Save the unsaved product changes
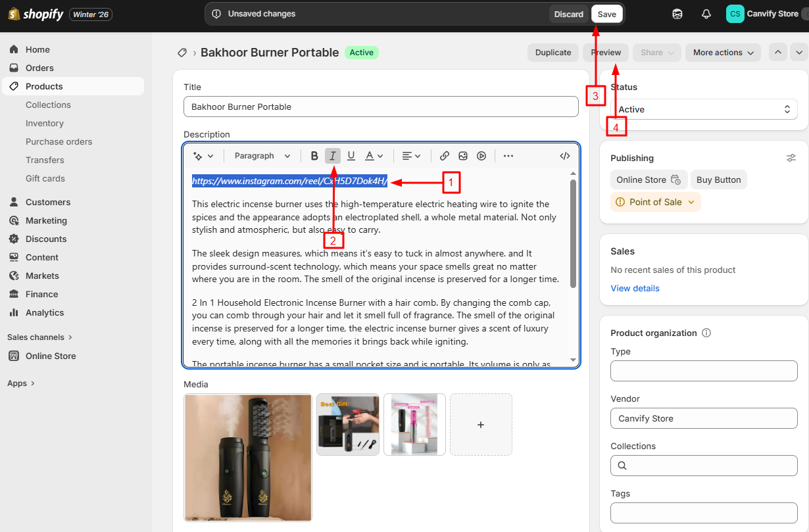 click(606, 13)
